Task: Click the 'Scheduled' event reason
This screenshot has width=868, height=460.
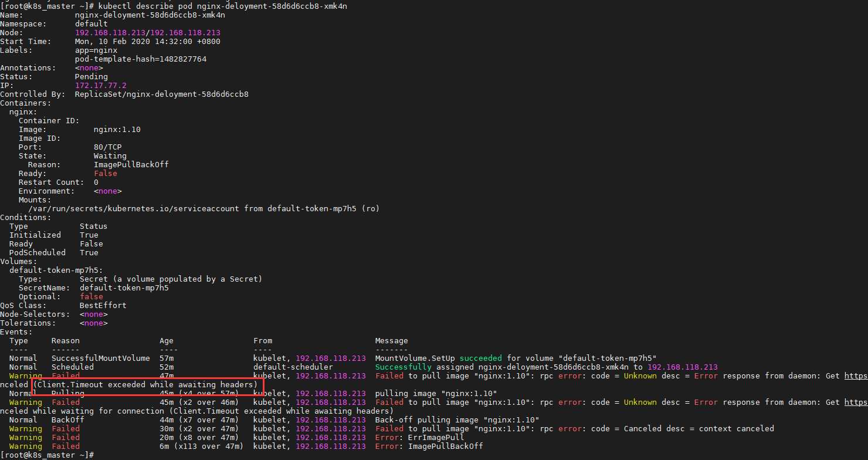Action: [x=73, y=367]
